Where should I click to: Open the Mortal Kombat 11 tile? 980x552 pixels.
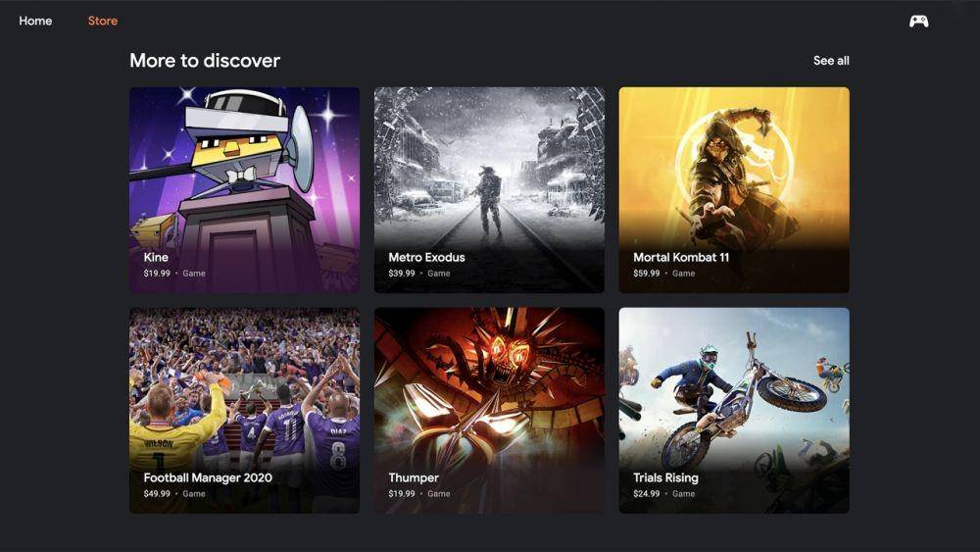(x=734, y=190)
